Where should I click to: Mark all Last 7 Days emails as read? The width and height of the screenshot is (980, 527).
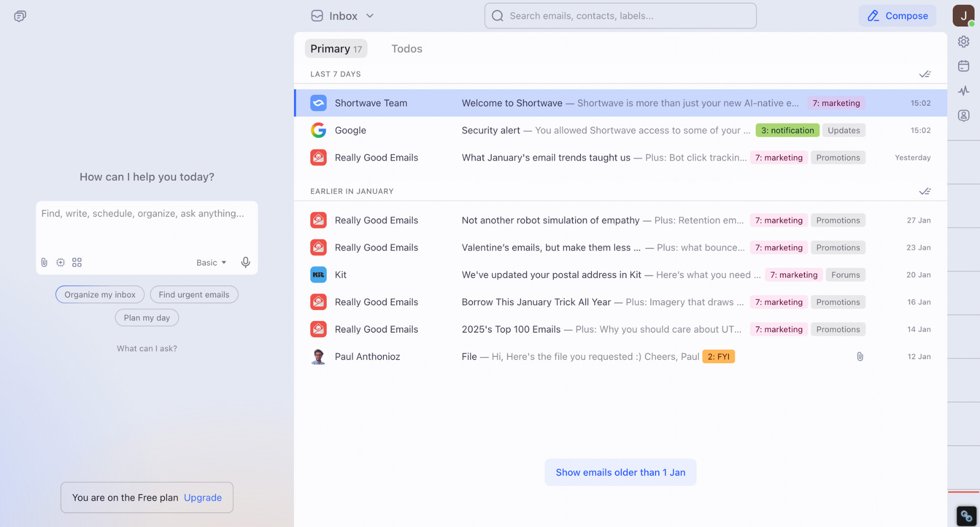click(925, 74)
